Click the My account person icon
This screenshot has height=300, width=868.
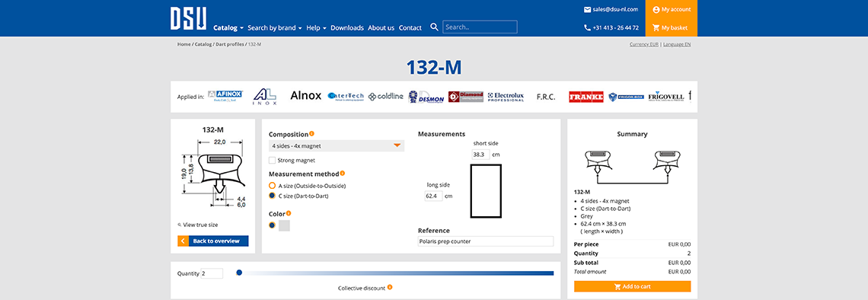click(656, 9)
